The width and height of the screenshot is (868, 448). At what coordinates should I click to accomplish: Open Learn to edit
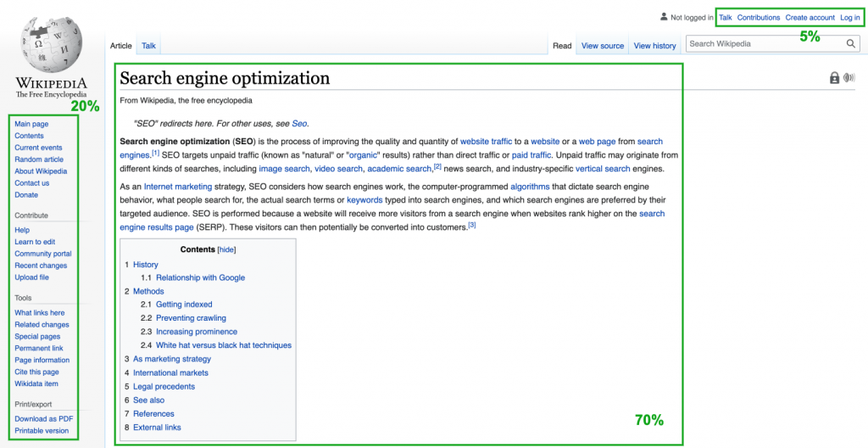pyautogui.click(x=35, y=242)
